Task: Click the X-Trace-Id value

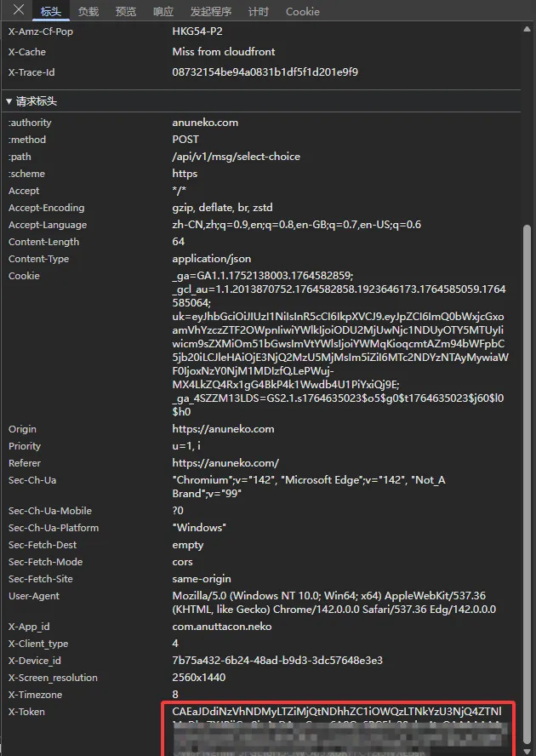Action: pyautogui.click(x=265, y=72)
